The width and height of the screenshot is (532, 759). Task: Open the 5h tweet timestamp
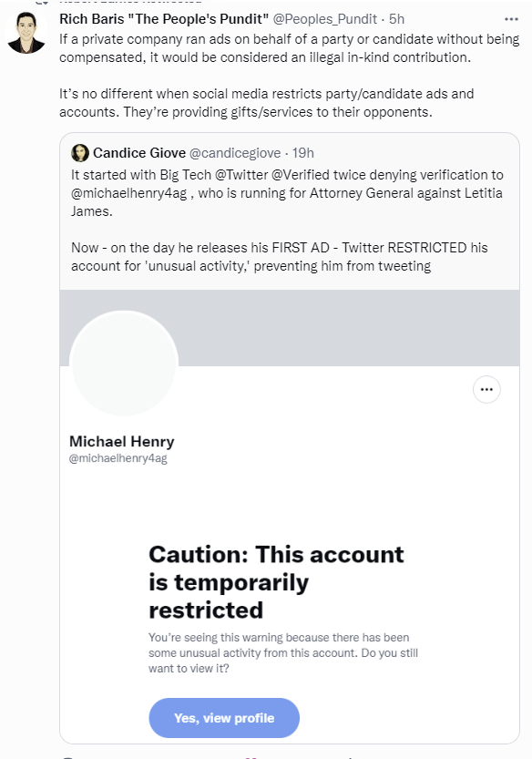396,19
